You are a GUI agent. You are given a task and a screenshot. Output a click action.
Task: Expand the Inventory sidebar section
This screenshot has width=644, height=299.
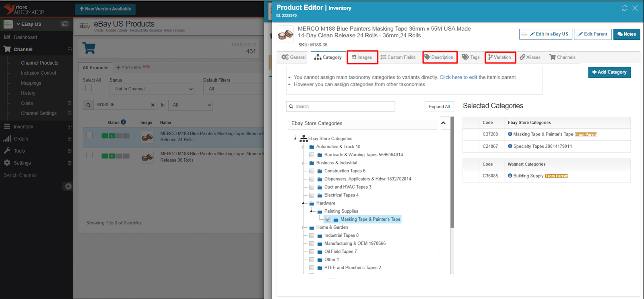(69, 127)
